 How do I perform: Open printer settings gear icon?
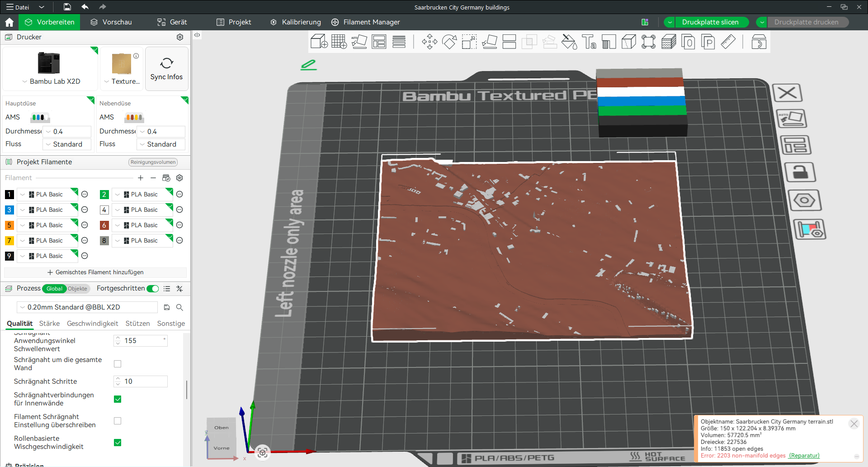point(180,37)
